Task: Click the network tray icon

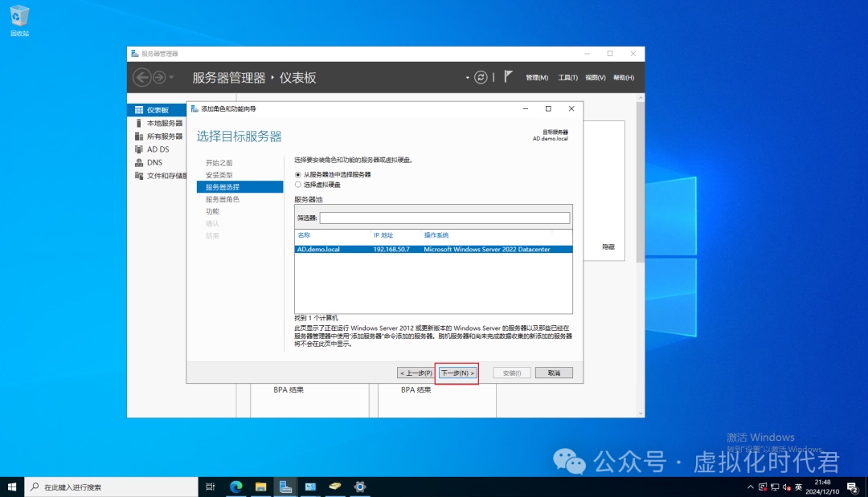Action: pos(775,487)
